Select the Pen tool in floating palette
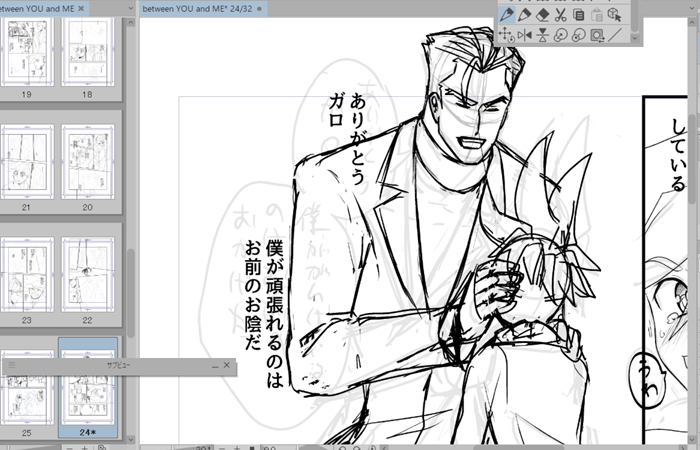The width and height of the screenshot is (700, 450). click(x=506, y=15)
